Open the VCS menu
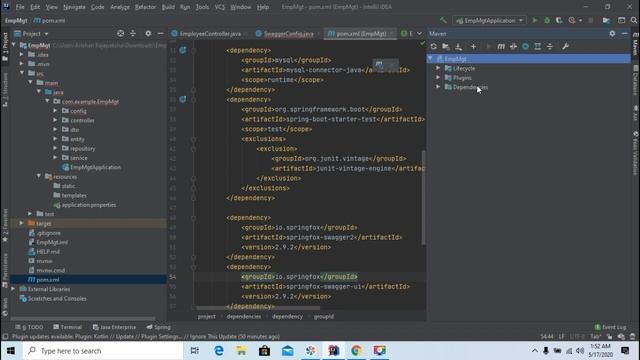Viewport: 640px width, 360px height. tap(220, 7)
